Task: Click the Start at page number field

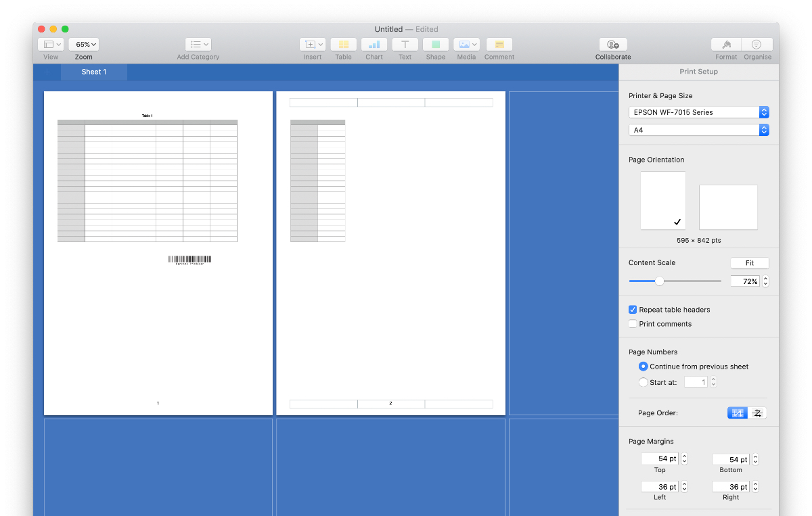Action: [696, 382]
